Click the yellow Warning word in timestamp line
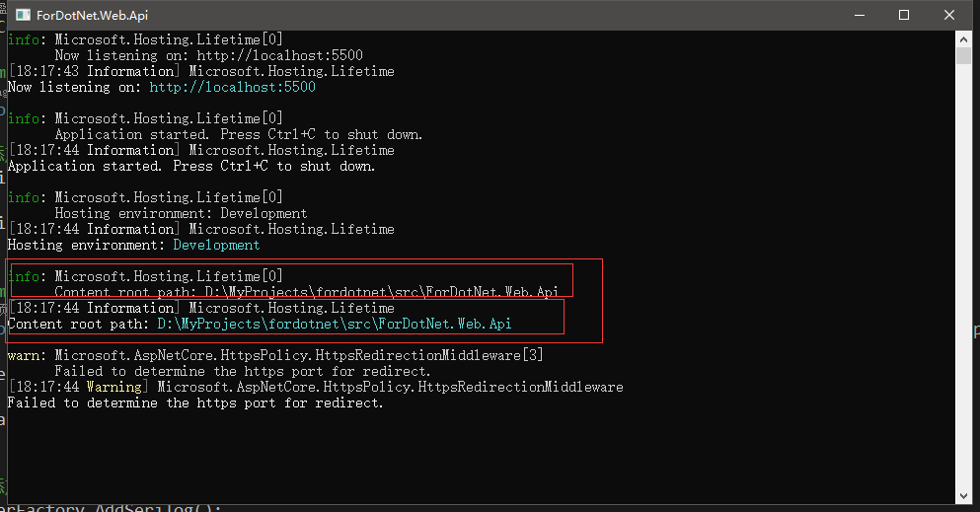 (113, 388)
